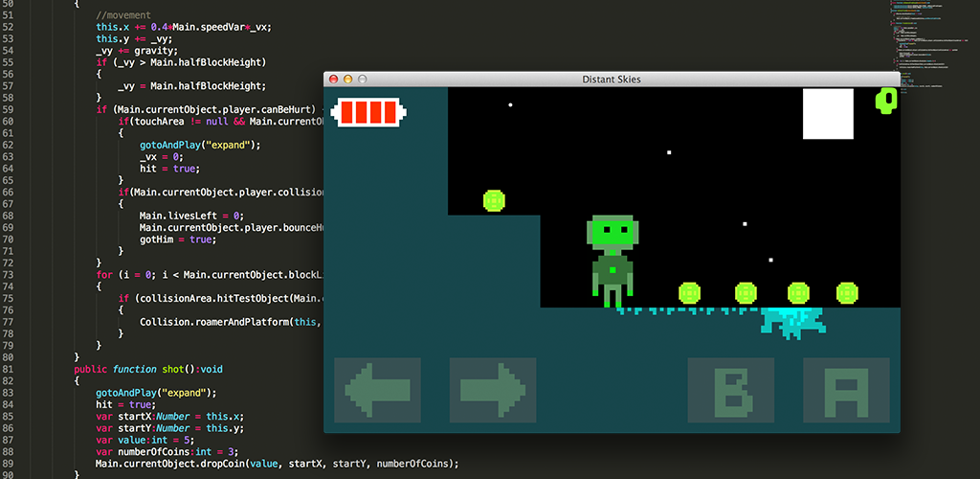This screenshot has height=479, width=980.
Task: Close the Distant Skies game window
Action: pyautogui.click(x=333, y=80)
